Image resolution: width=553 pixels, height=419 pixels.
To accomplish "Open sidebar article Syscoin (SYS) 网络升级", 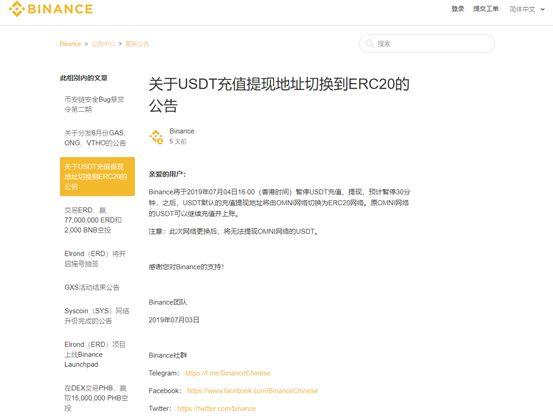I will (x=97, y=316).
